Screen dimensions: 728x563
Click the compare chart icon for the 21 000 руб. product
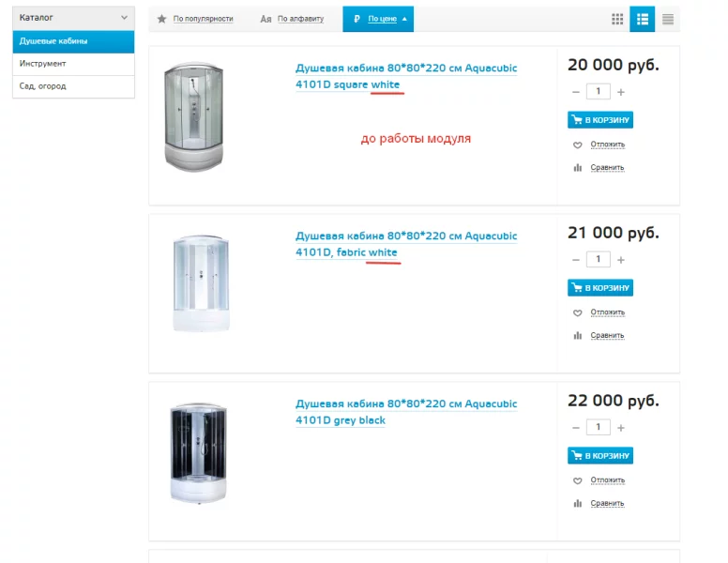click(x=577, y=335)
